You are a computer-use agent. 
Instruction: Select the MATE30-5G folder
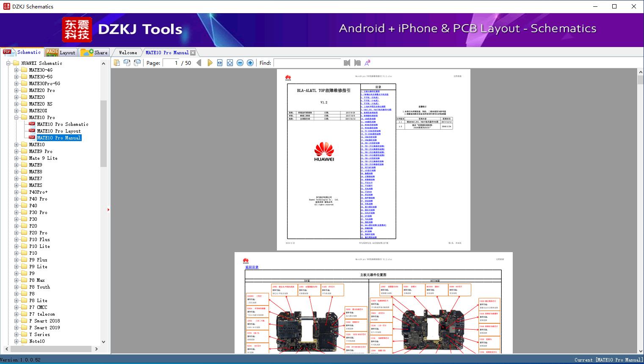[41, 77]
